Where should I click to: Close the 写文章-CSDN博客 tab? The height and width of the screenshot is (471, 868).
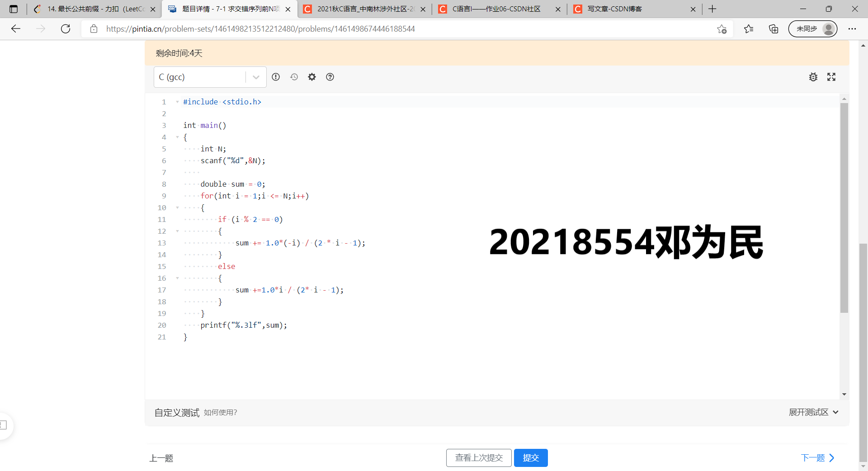pyautogui.click(x=693, y=9)
